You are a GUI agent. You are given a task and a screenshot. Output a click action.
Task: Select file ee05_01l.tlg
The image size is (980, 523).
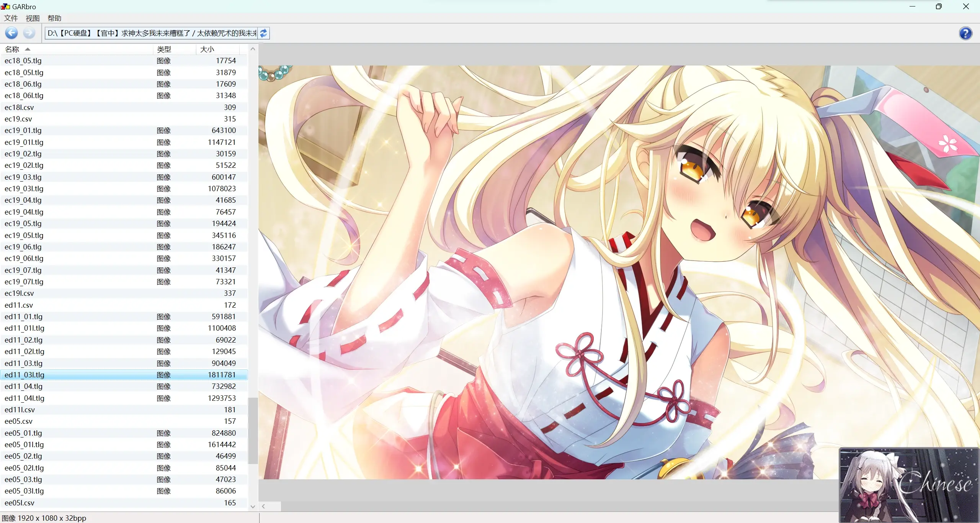124,444
